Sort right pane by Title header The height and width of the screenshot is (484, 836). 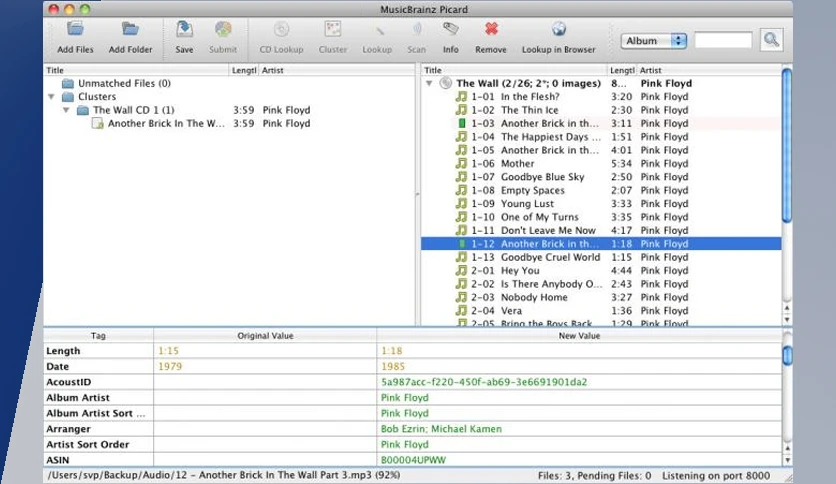click(515, 70)
